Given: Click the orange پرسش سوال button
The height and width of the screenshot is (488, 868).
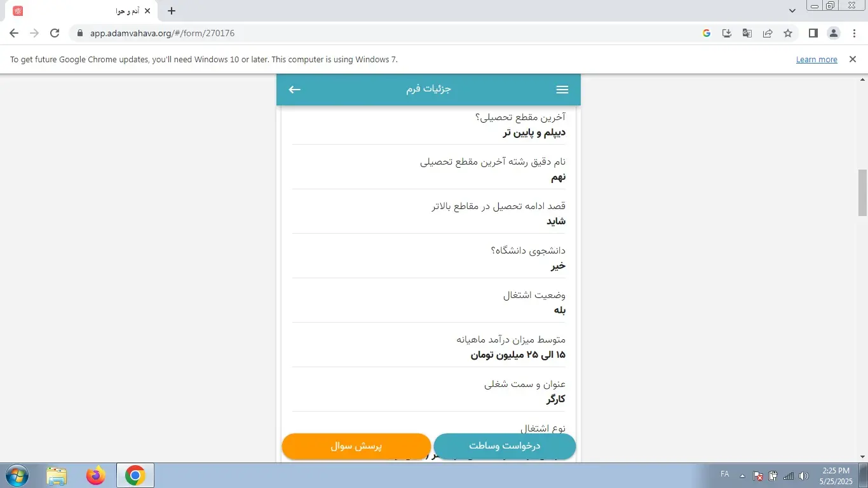Looking at the screenshot, I should pyautogui.click(x=356, y=446).
